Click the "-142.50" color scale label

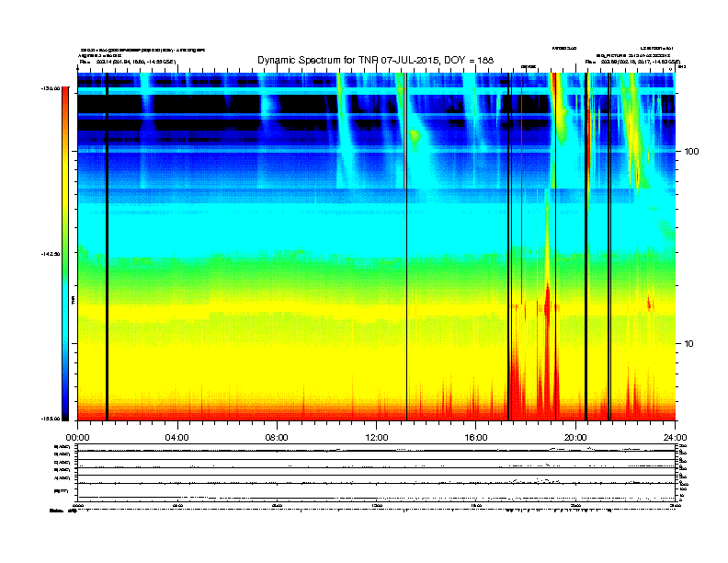coord(51,254)
